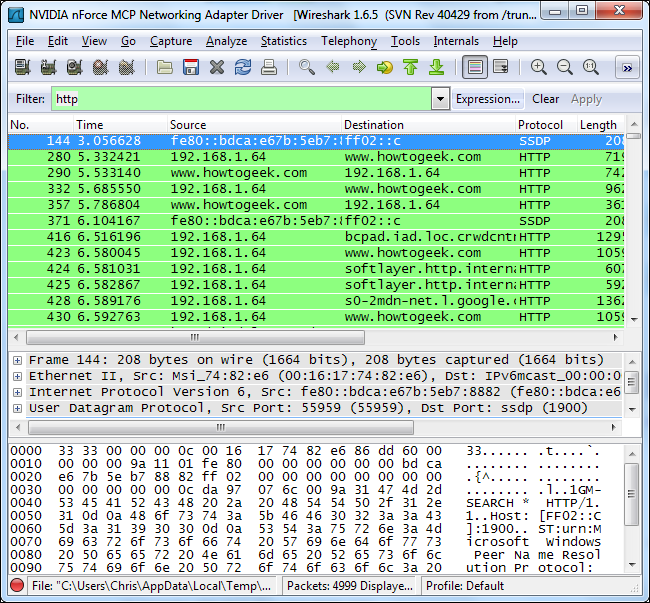The image size is (650, 603).
Task: Start a new live capture icon
Action: click(74, 67)
